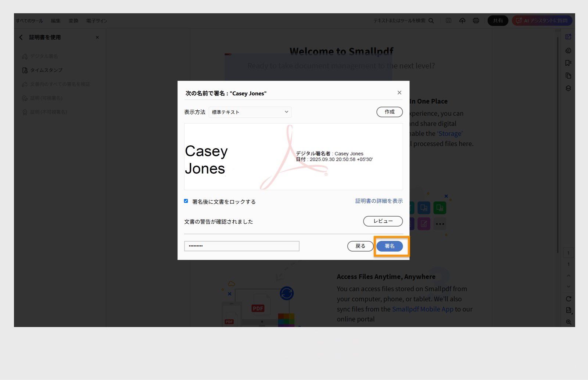Open 証明書の詳細を表示 certificate details link

(x=379, y=201)
